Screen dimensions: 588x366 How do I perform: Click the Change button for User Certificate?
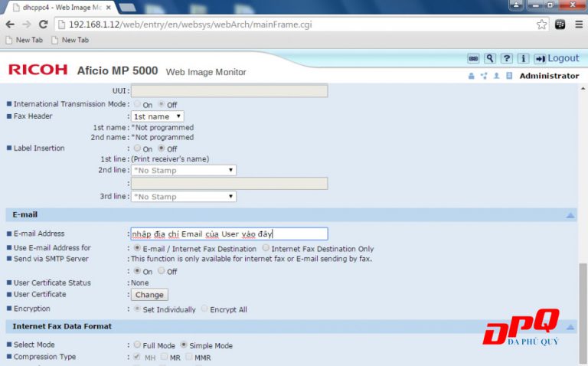click(149, 295)
